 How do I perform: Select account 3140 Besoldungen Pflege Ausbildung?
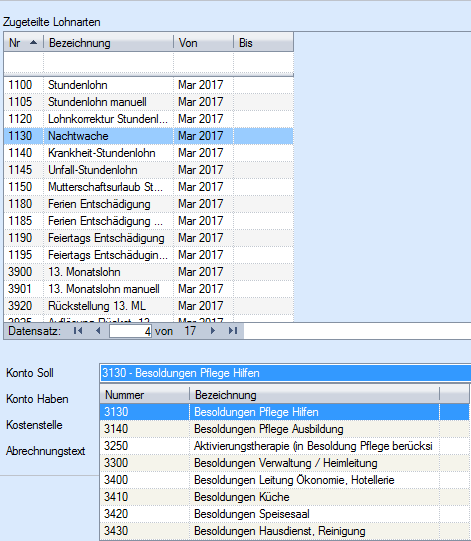tap(284, 429)
